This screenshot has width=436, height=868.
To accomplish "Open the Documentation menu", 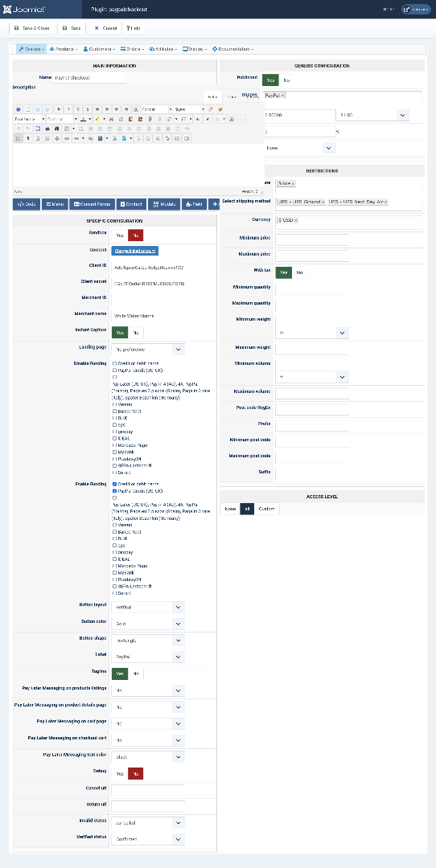I will pos(232,49).
